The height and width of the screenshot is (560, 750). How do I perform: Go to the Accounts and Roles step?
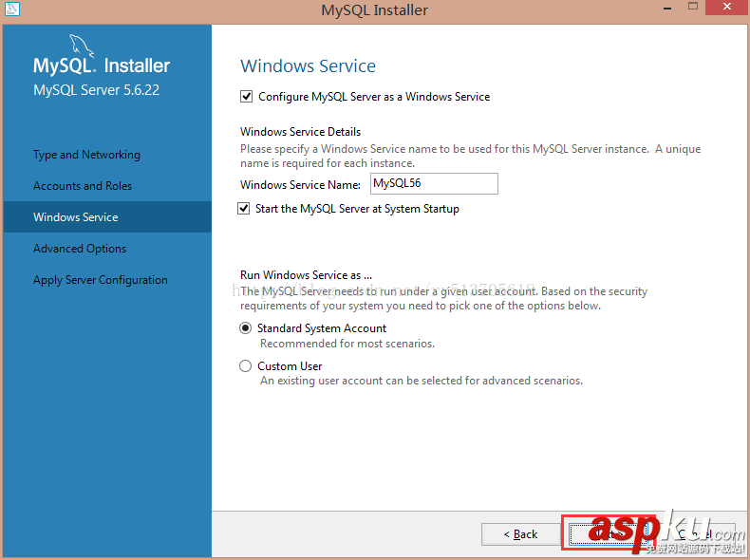point(83,185)
